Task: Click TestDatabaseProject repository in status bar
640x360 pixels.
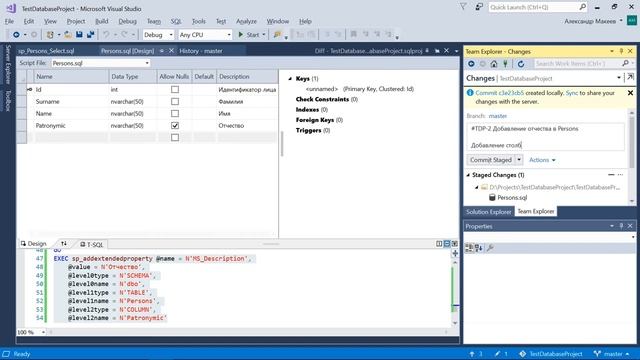Action: pos(551,354)
